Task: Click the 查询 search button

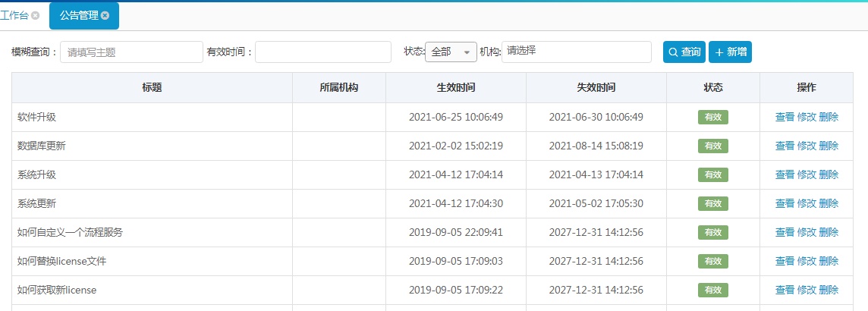Action: [x=684, y=52]
